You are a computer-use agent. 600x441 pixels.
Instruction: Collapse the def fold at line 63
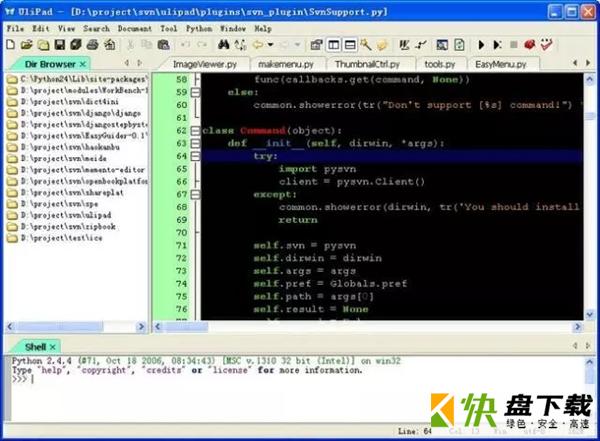tap(195, 144)
